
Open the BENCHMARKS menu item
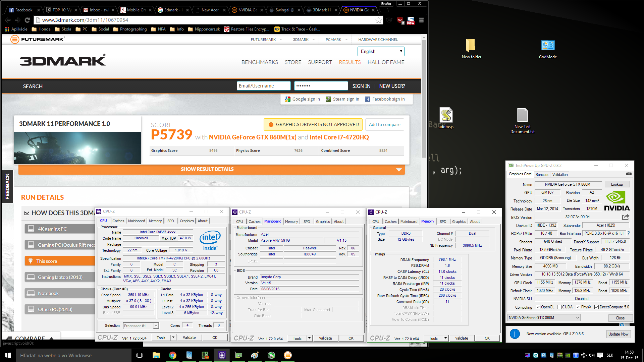[x=260, y=62]
